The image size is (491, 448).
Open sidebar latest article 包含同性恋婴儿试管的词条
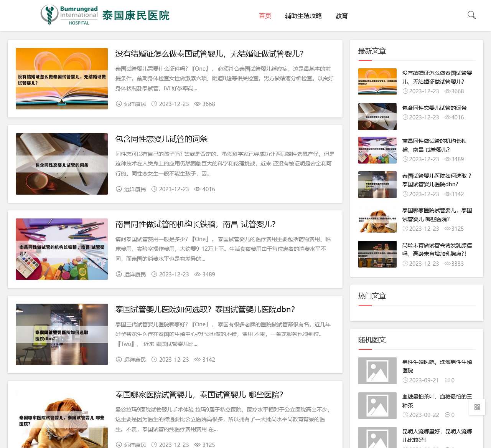[435, 108]
